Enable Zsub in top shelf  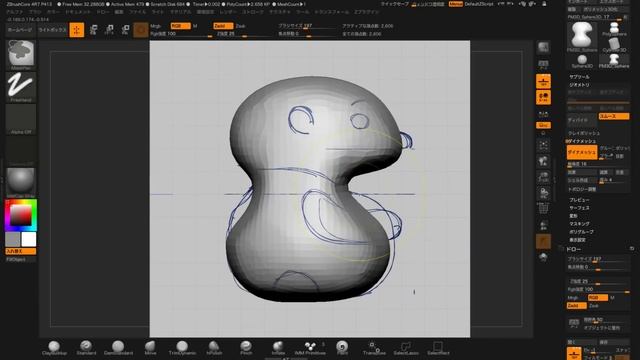[240, 26]
